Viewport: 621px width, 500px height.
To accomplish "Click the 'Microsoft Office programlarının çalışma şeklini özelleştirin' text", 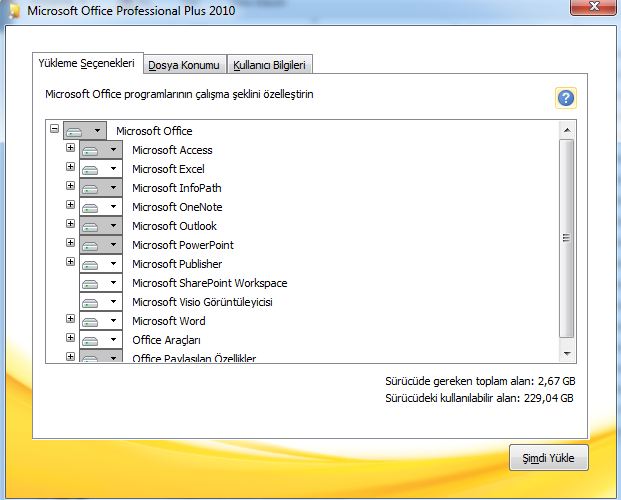I will (x=179, y=94).
